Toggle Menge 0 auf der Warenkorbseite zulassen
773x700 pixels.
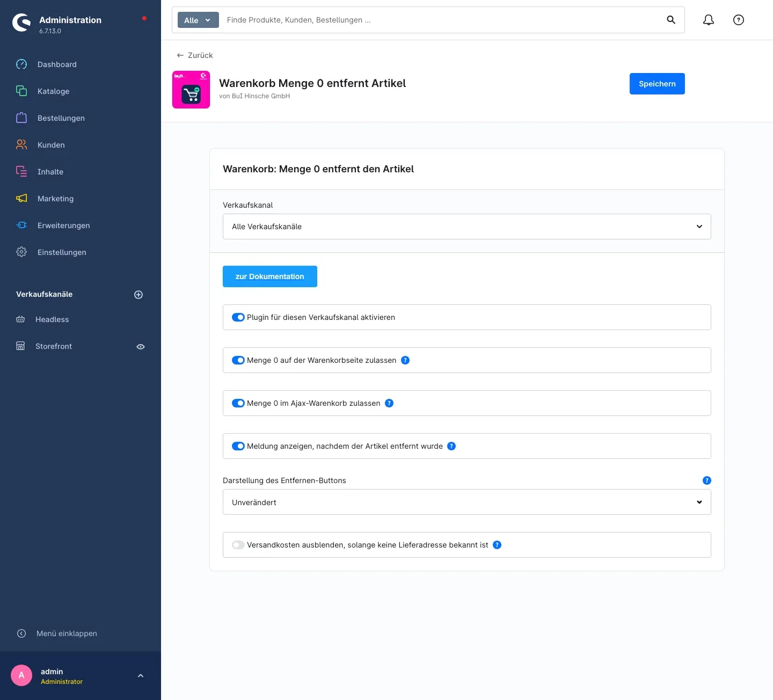[x=238, y=360]
